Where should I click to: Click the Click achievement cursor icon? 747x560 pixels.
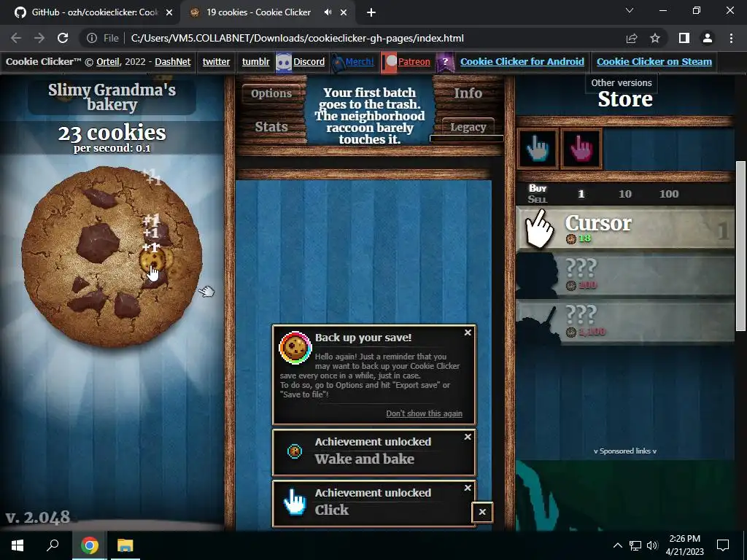[295, 502]
